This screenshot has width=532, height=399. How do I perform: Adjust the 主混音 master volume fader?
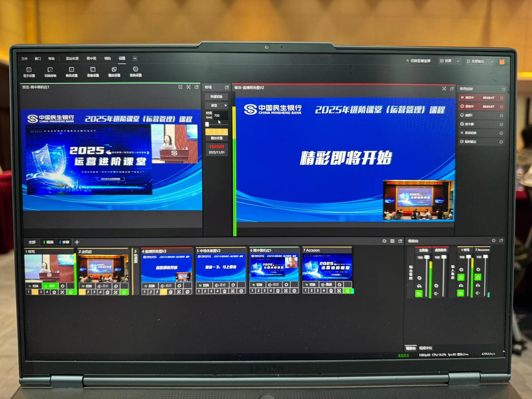pyautogui.click(x=427, y=257)
